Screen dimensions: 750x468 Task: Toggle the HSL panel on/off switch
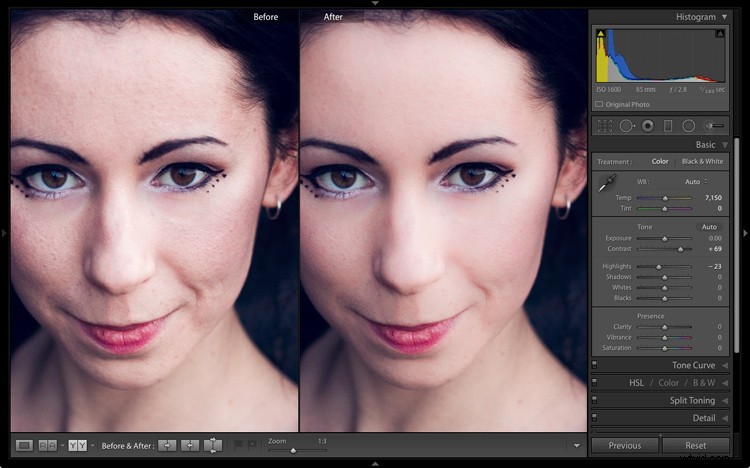[595, 383]
